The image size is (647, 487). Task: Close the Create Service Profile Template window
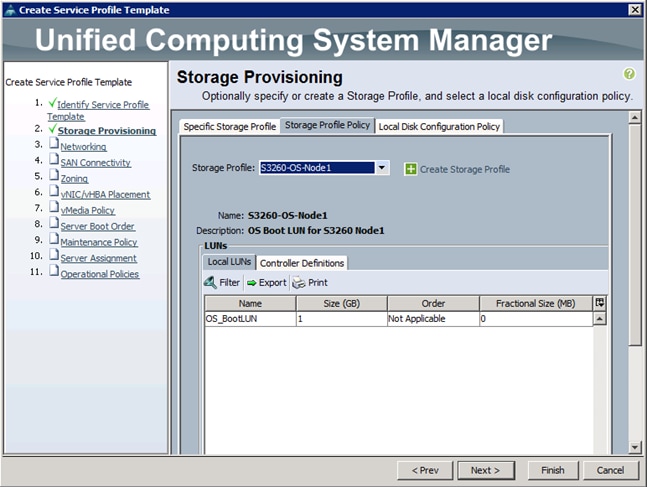(x=635, y=9)
